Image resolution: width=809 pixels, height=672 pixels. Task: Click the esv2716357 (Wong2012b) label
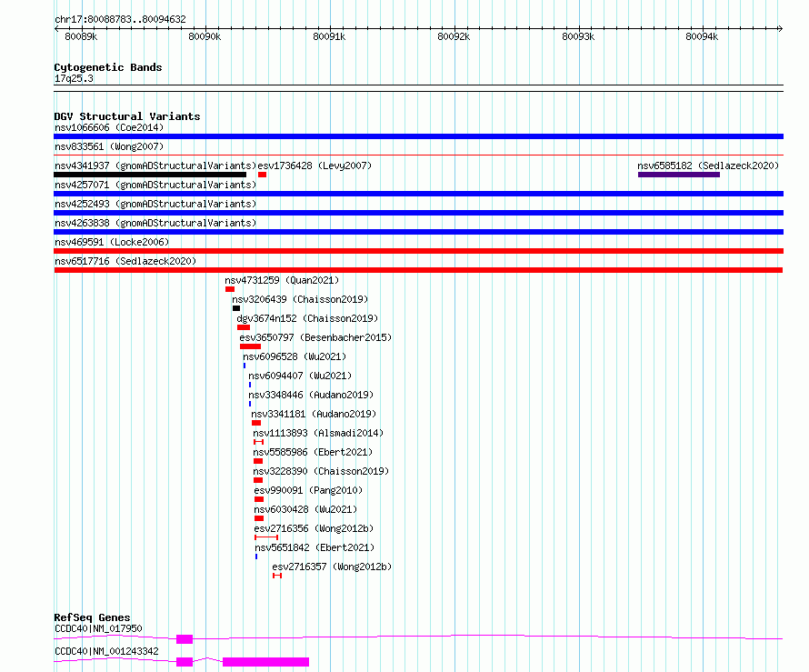333,567
